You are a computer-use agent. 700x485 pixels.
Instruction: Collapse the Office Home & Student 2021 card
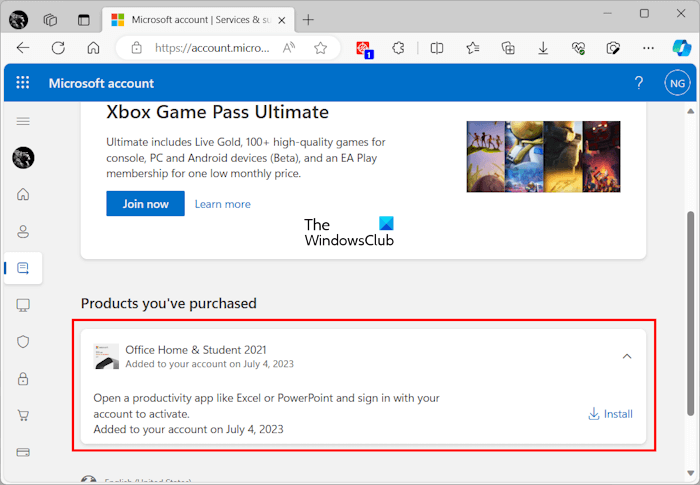pos(627,355)
